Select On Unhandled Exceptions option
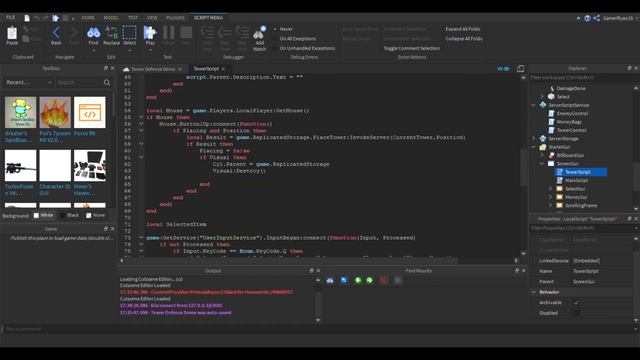Screen dimensions: 640x360 pyautogui.click(x=304, y=48)
